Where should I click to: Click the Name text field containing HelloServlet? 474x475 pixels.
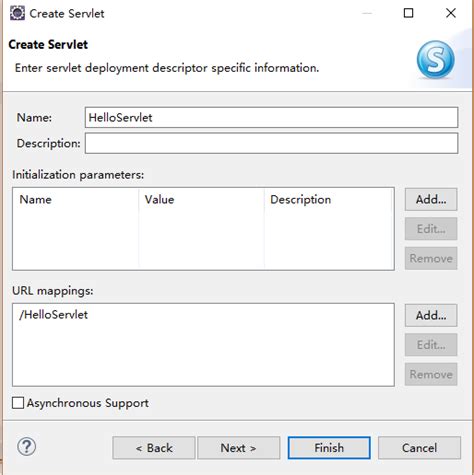271,117
